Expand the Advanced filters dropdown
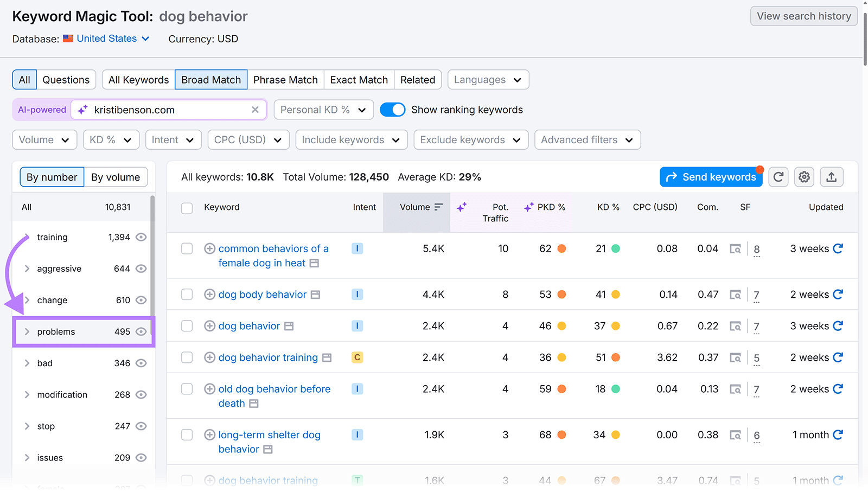The width and height of the screenshot is (868, 492). pos(587,139)
